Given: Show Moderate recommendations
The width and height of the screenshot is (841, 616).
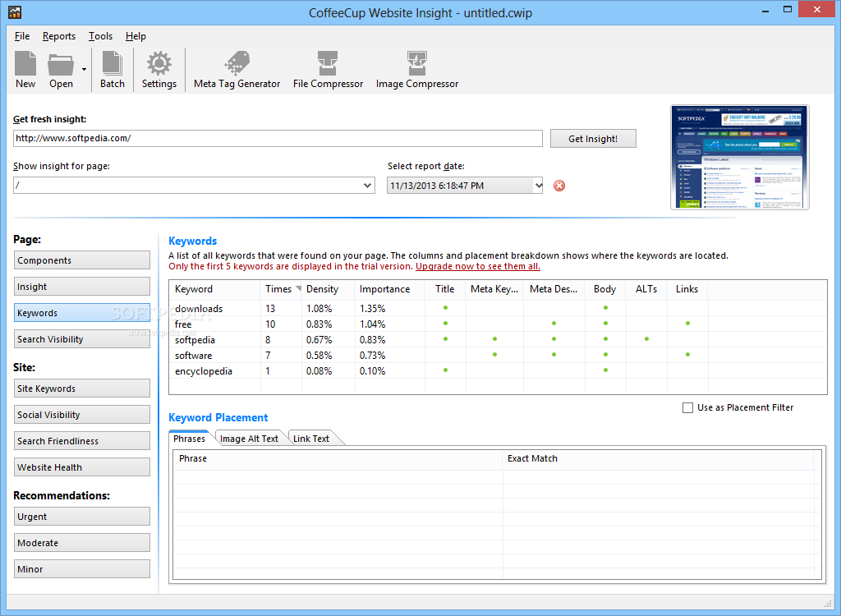Looking at the screenshot, I should (x=82, y=543).
